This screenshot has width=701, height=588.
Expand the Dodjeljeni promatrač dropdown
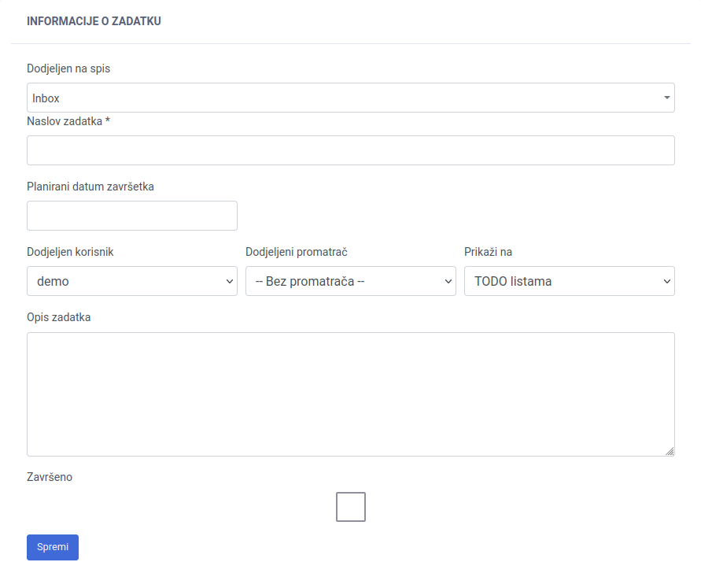coord(351,281)
